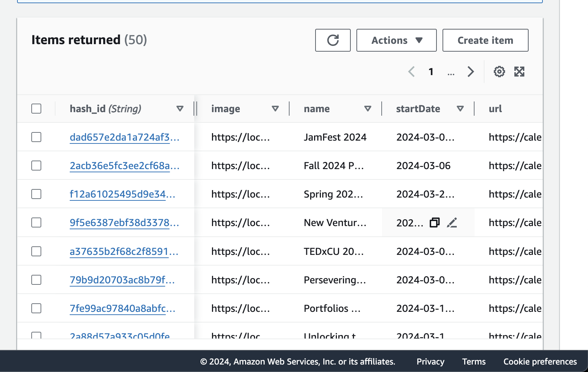Open item dad657e2da1a724af3...
This screenshot has height=372, width=588.
click(125, 137)
